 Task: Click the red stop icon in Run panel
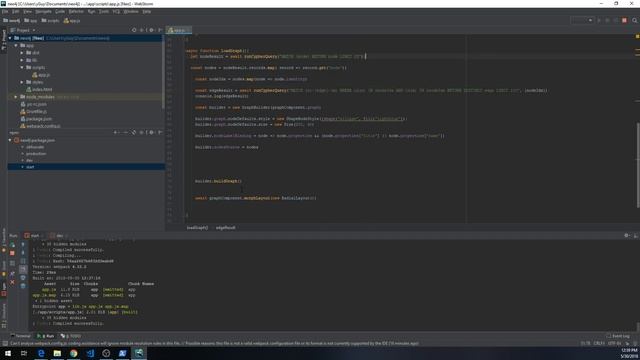coord(12,253)
